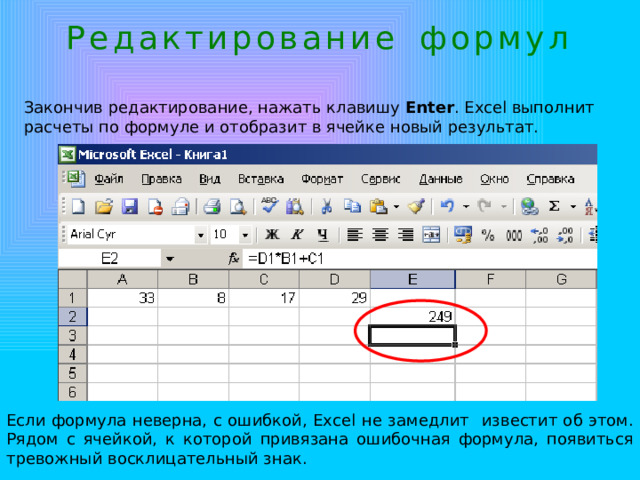Select row 2 header
Viewport: 640px width, 480px height.
73,316
